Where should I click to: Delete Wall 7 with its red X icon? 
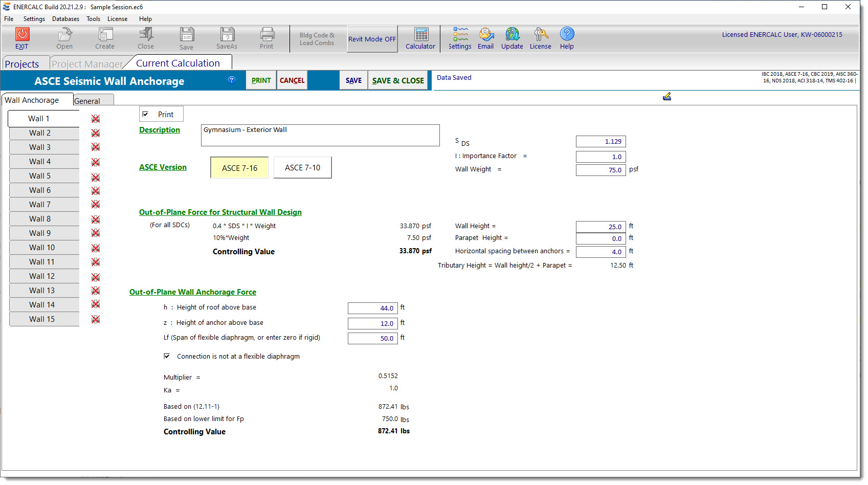click(96, 205)
